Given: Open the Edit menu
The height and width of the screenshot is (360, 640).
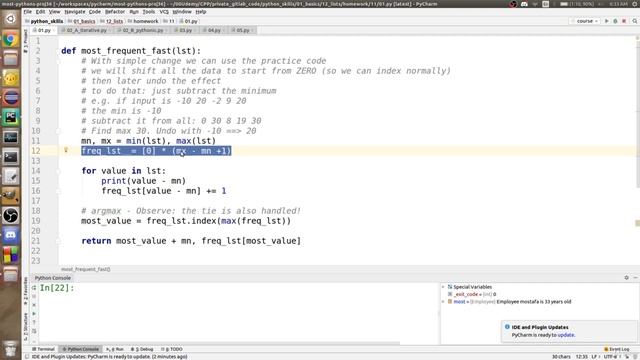Looking at the screenshot, I should [40, 12].
